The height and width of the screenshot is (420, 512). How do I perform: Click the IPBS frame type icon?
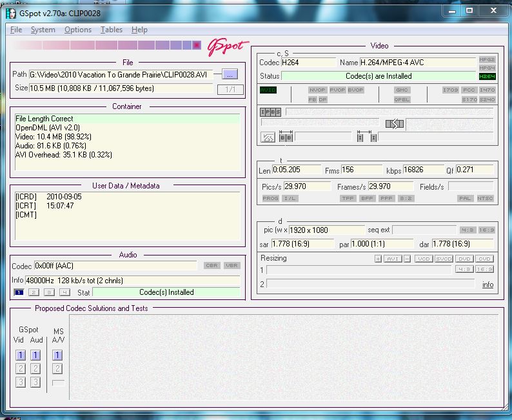271,112
